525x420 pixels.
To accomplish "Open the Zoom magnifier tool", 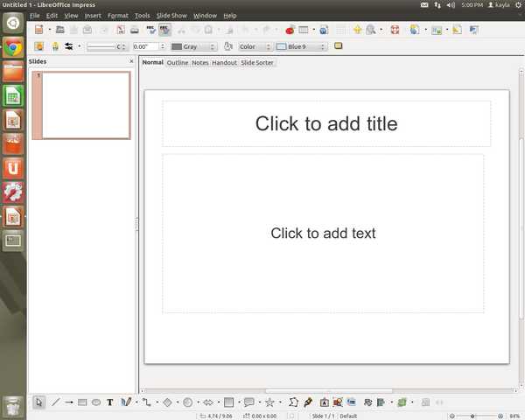I will click(x=371, y=30).
